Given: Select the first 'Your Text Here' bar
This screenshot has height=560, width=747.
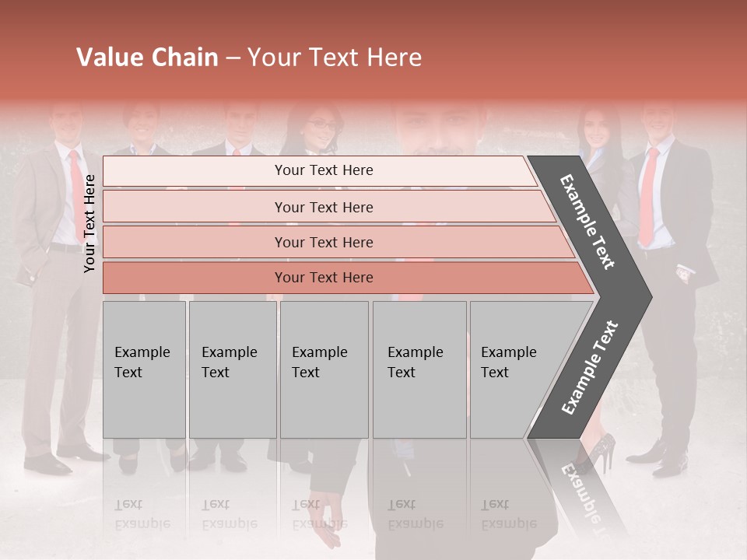Looking at the screenshot, I should coord(323,170).
